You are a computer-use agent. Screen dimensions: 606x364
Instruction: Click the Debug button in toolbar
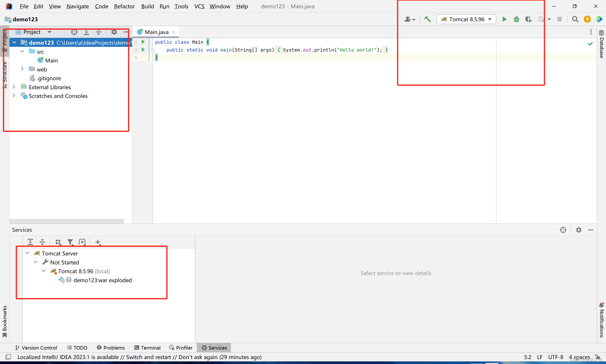pos(516,19)
